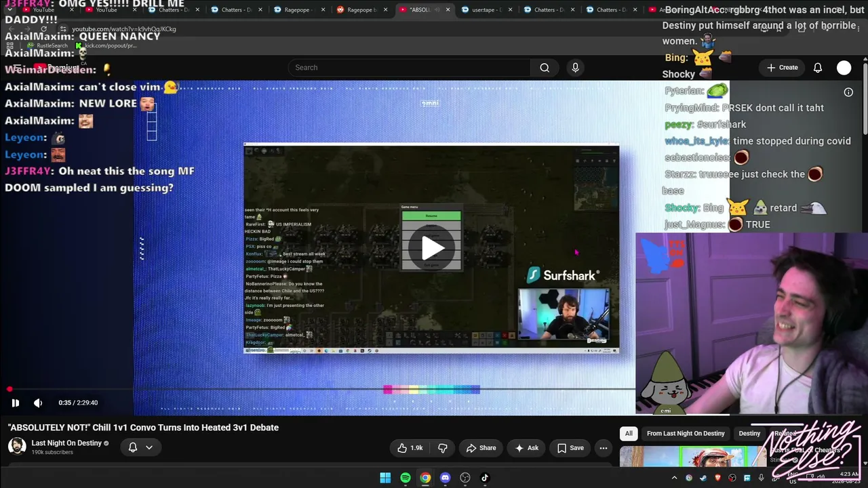Screen dimensions: 868x488
Task: Click the video title starting "ABSOLUTELY NOT!"
Action: pyautogui.click(x=143, y=428)
